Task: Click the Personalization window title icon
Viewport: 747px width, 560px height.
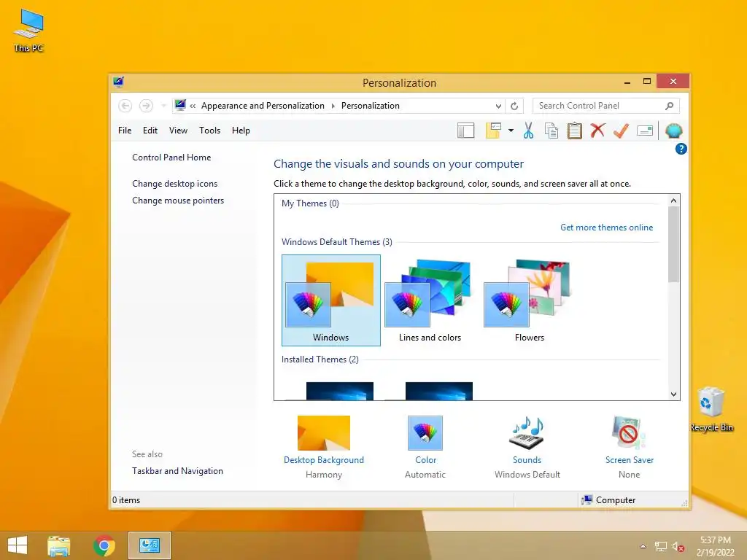Action: coord(119,82)
